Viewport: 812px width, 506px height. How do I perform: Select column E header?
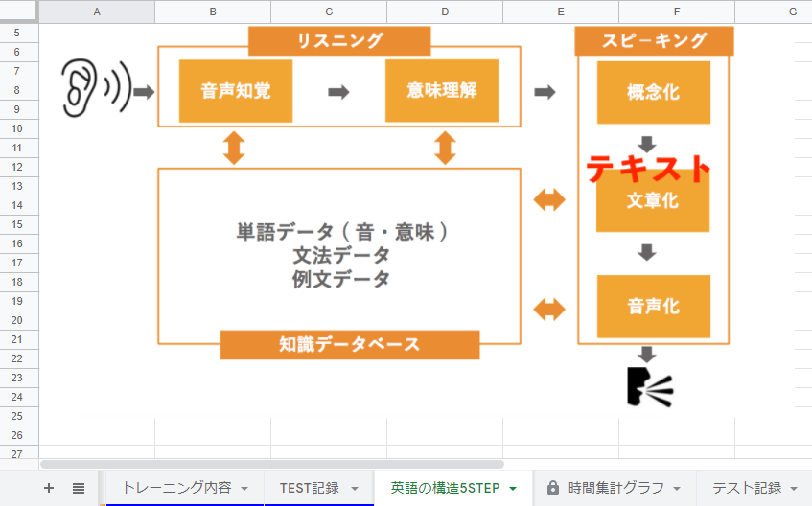tap(561, 11)
